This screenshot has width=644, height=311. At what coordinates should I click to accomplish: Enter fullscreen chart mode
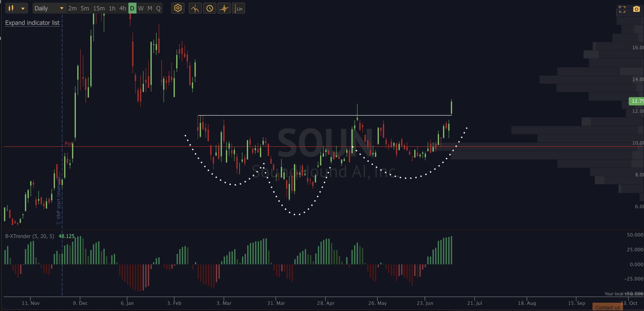pos(622,9)
